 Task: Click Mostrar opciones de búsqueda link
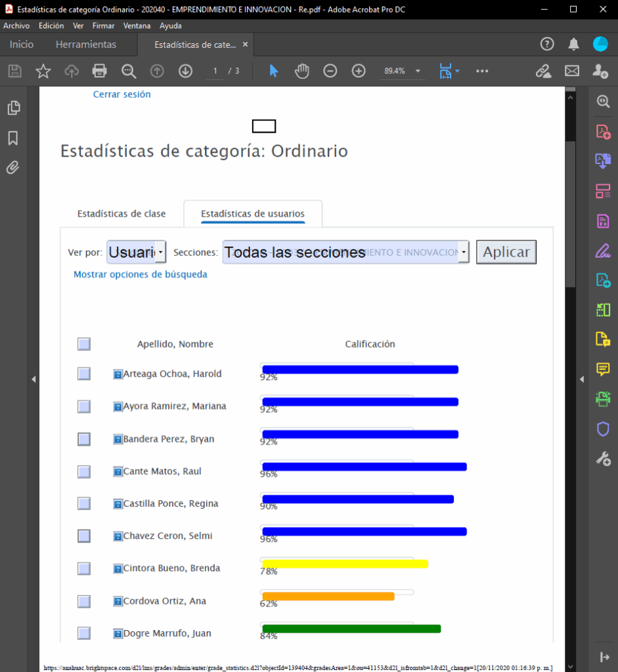(141, 274)
